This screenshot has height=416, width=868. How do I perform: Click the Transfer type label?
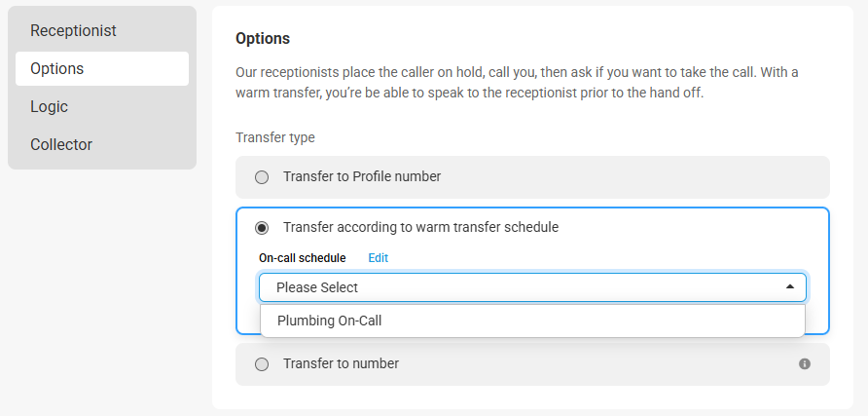pos(275,137)
